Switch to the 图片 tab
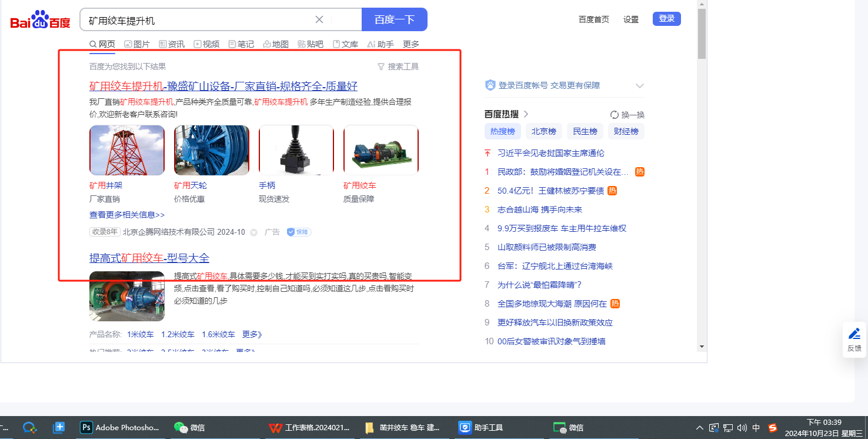The image size is (868, 439). (x=137, y=44)
